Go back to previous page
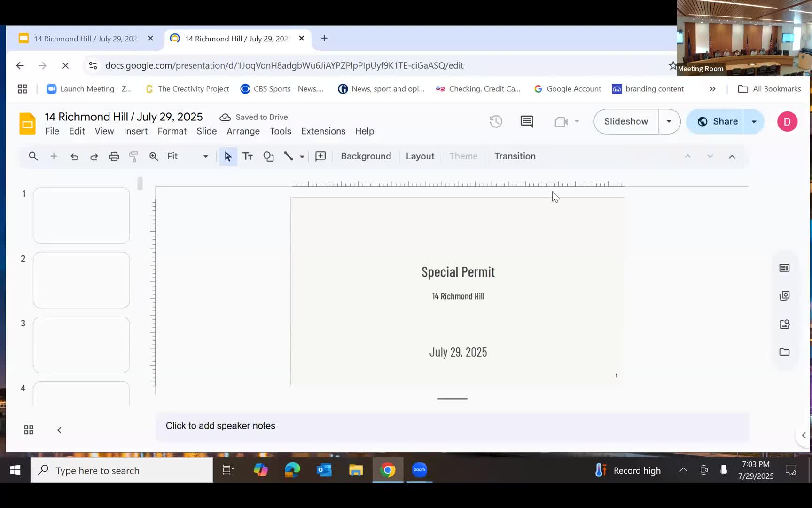Viewport: 812px width, 508px height. pos(20,65)
